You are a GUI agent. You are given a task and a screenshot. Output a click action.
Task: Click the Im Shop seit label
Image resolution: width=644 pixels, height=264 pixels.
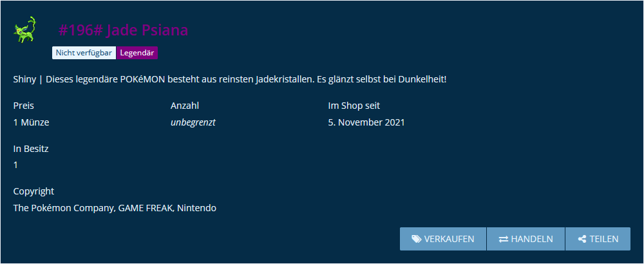pyautogui.click(x=354, y=106)
